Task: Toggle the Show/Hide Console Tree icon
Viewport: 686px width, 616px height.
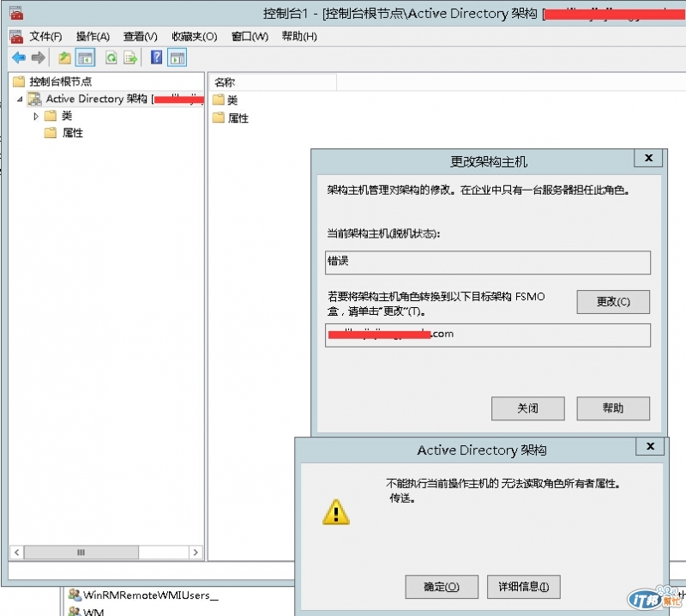Action: (x=85, y=57)
